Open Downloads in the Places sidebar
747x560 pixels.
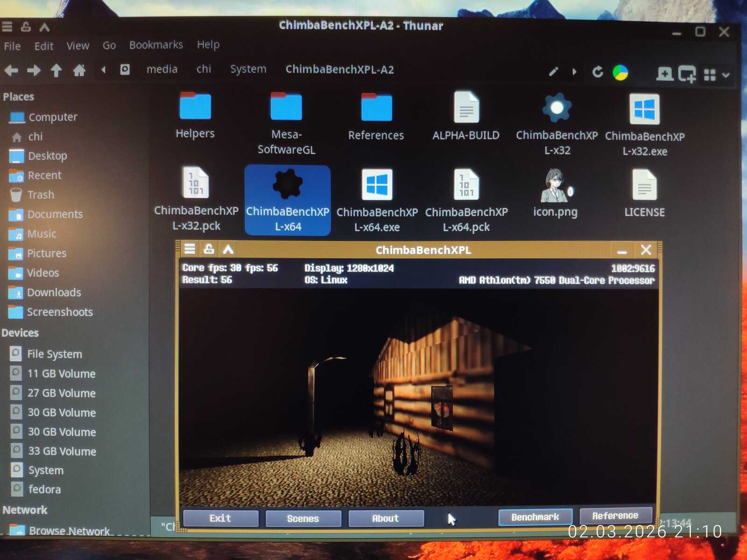coord(45,293)
